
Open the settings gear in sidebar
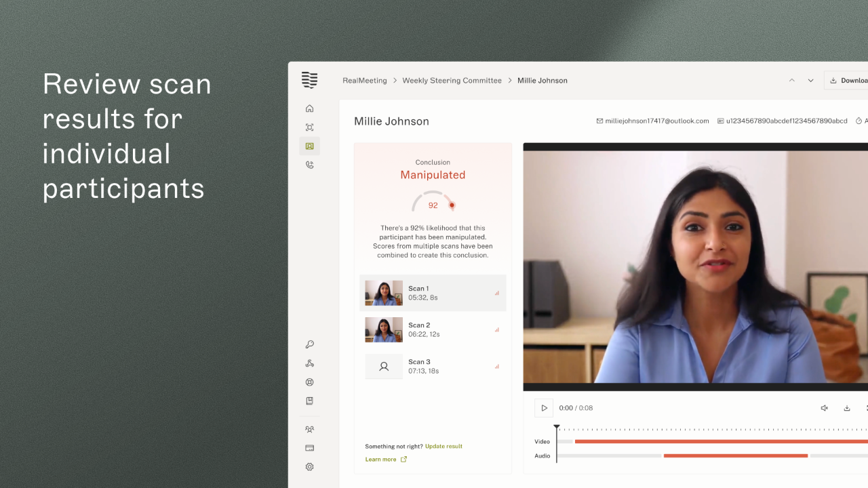(309, 467)
